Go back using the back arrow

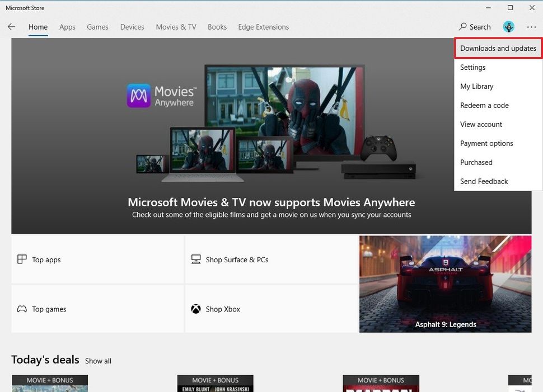[11, 26]
